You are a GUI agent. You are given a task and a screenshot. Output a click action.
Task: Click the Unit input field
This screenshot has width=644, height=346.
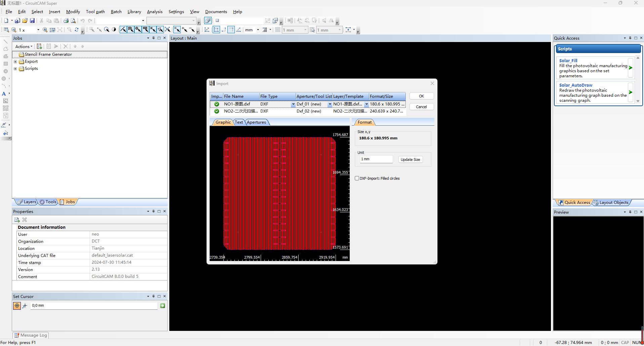click(x=376, y=159)
